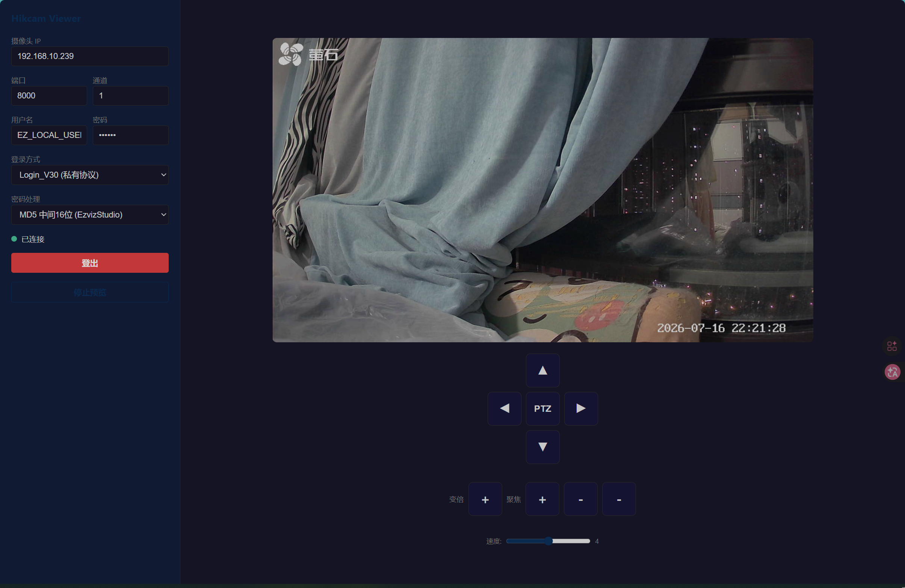Click the 停止预览 stop preview button
905x588 pixels.
tap(90, 292)
